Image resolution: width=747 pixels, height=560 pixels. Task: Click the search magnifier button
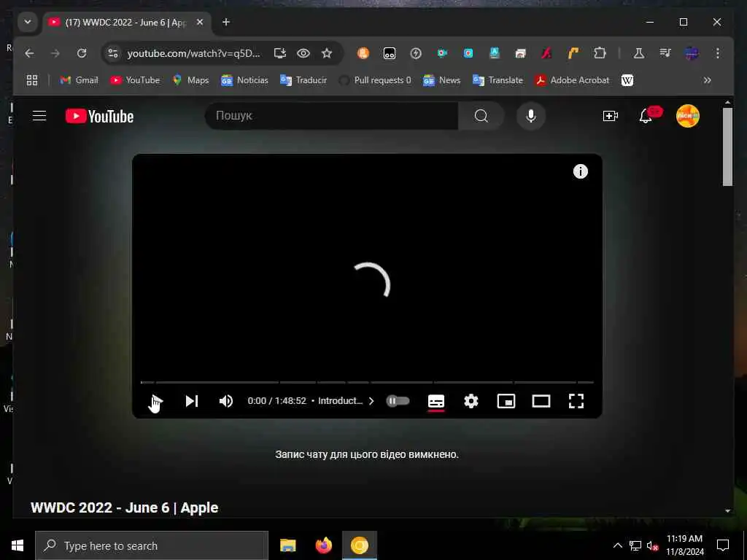point(481,116)
